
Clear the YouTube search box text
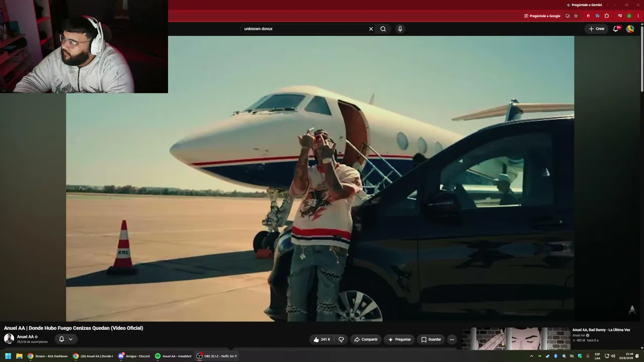pos(371,29)
